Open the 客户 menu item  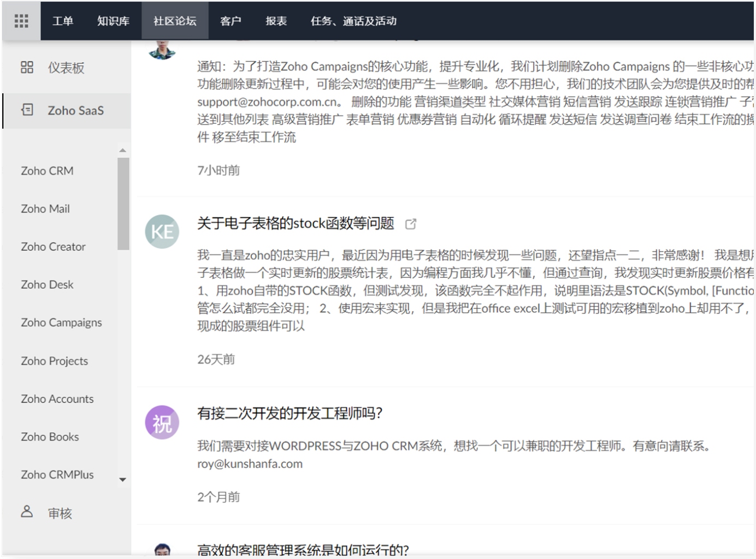coord(231,22)
